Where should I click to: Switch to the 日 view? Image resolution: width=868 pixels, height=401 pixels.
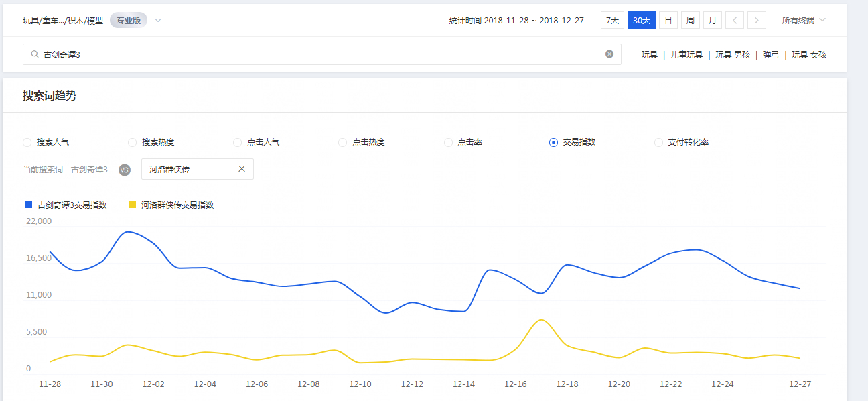(668, 20)
